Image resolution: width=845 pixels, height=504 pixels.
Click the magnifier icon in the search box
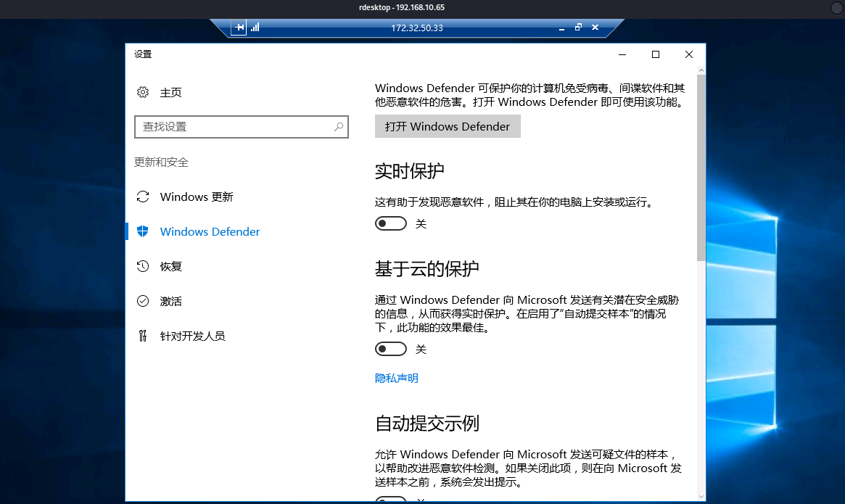(338, 126)
